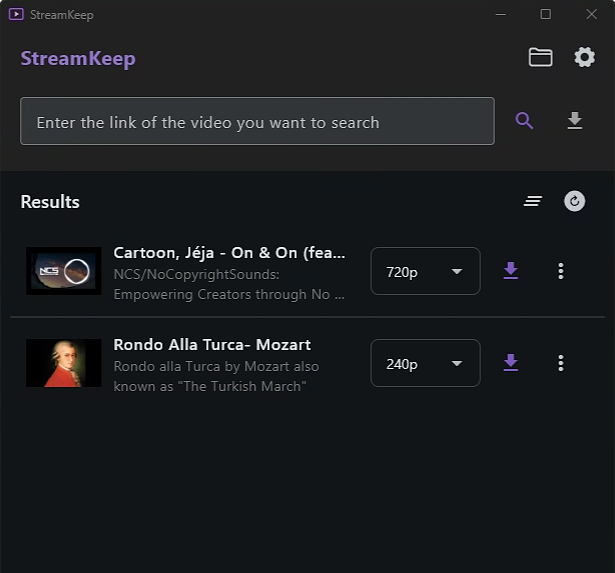615x573 pixels.
Task: Download the Rondo Alla Turca video
Action: [x=511, y=363]
